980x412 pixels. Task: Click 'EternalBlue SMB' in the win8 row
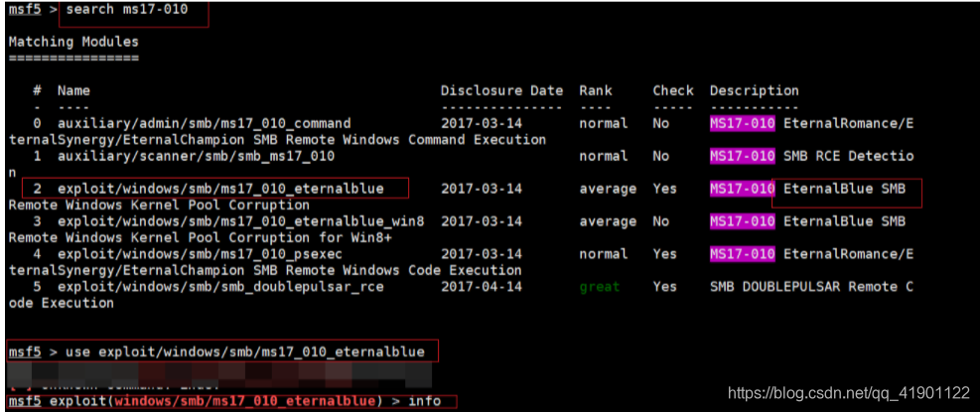coord(844,220)
